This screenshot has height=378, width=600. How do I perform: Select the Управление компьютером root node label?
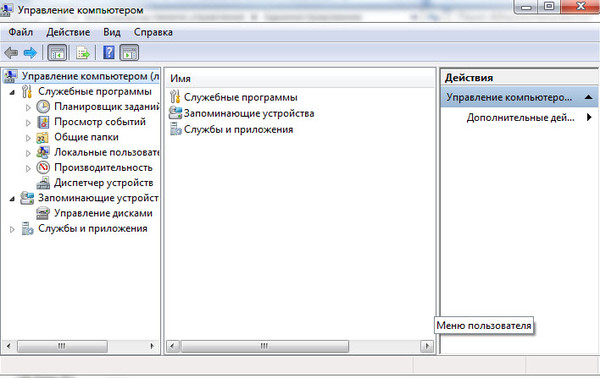90,76
